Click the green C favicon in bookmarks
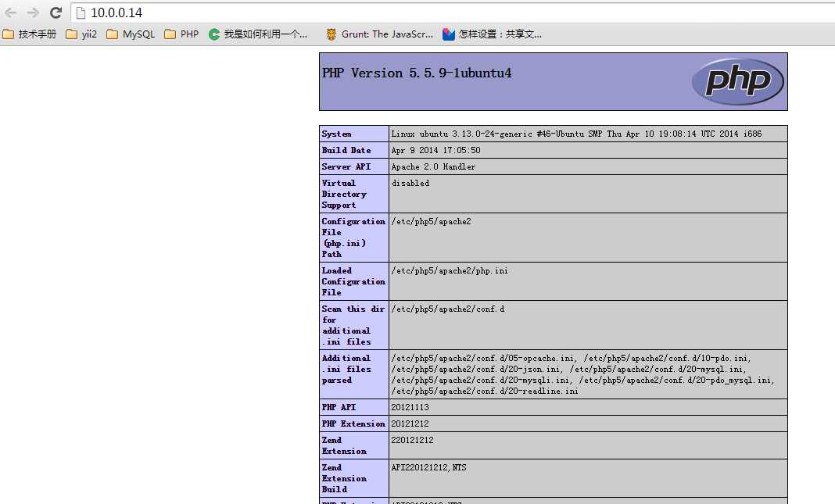 pyautogui.click(x=214, y=34)
